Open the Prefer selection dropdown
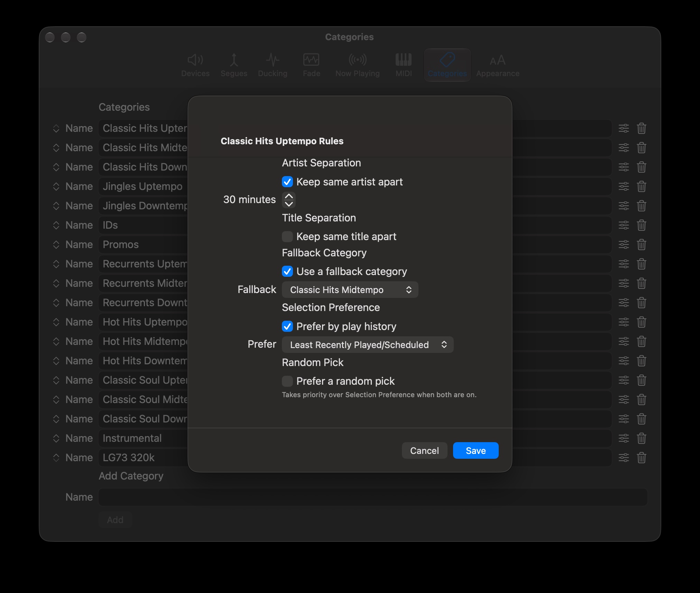The height and width of the screenshot is (593, 700). click(368, 345)
